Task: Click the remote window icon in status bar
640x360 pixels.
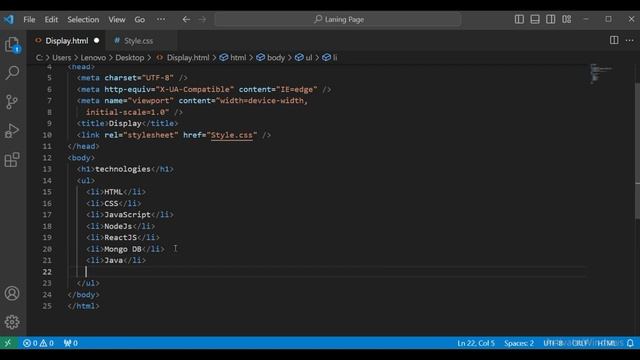Action: tap(8, 343)
